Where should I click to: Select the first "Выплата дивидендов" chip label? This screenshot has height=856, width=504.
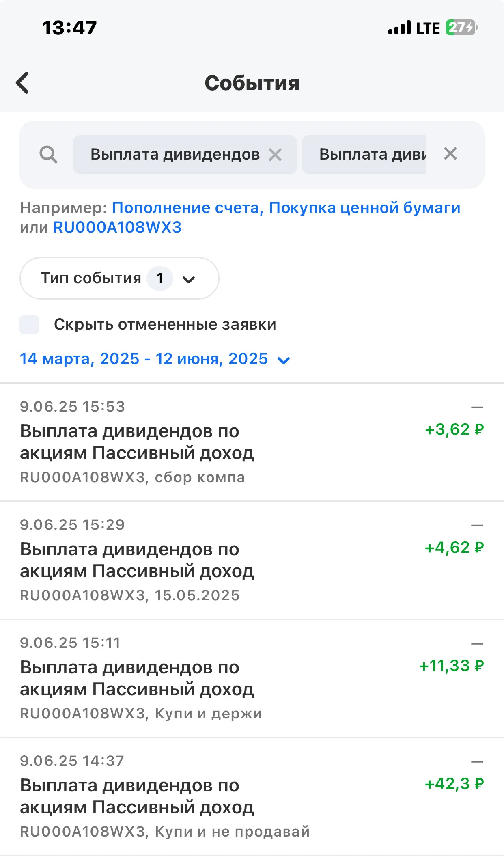tap(175, 155)
